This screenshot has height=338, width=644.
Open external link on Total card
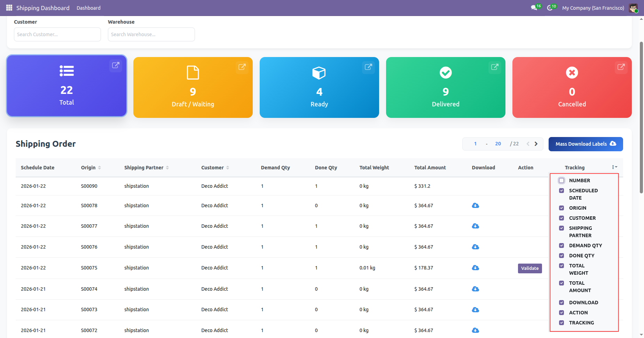point(116,65)
